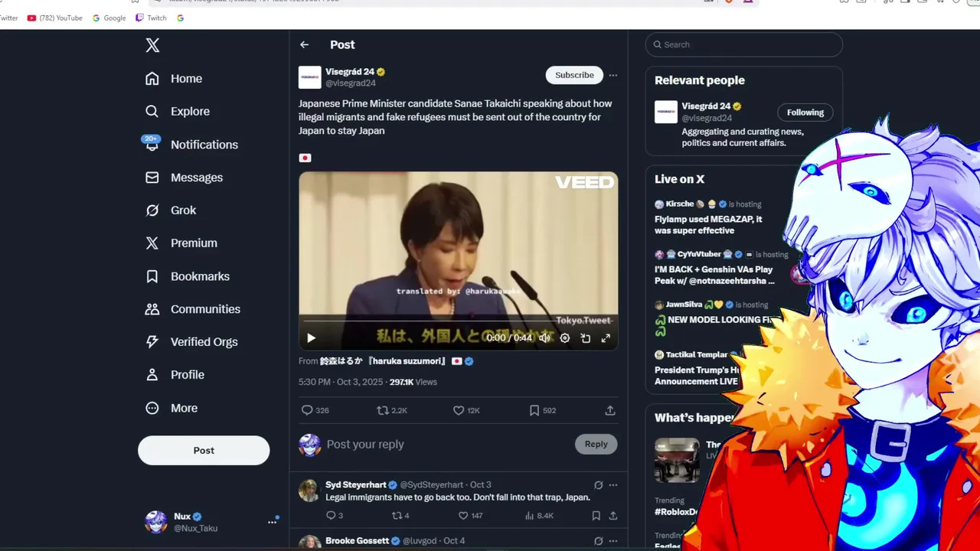Click the X logo in the sidebar
The width and height of the screenshot is (980, 551).
152,45
